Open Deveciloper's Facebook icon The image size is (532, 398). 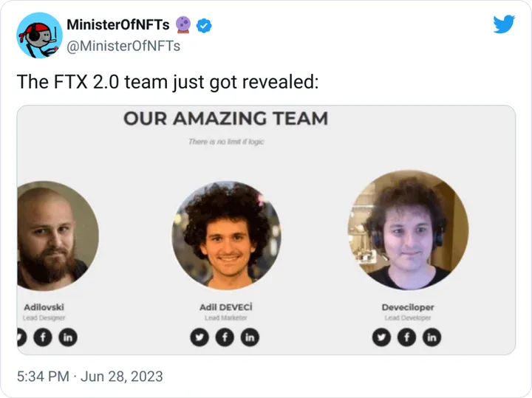pos(407,337)
